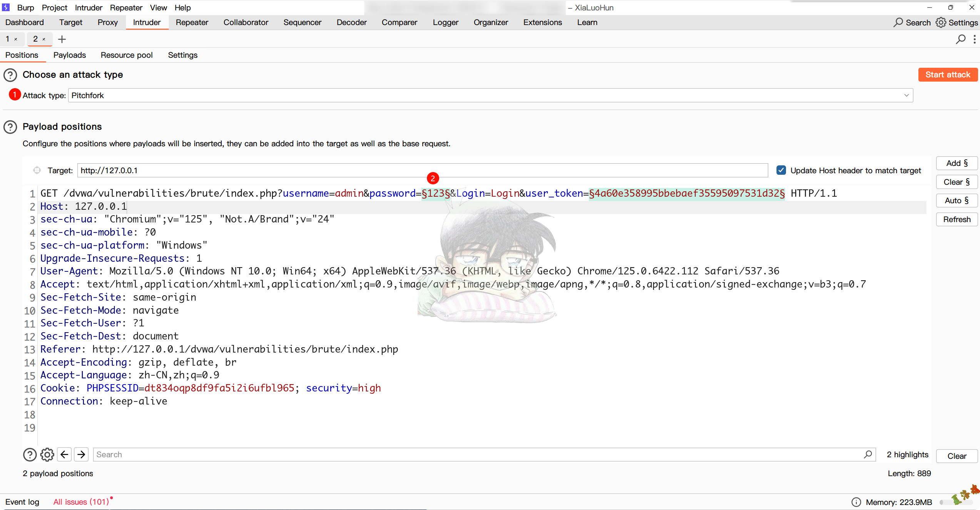Click the target crosshair icon beside Target

click(x=37, y=170)
